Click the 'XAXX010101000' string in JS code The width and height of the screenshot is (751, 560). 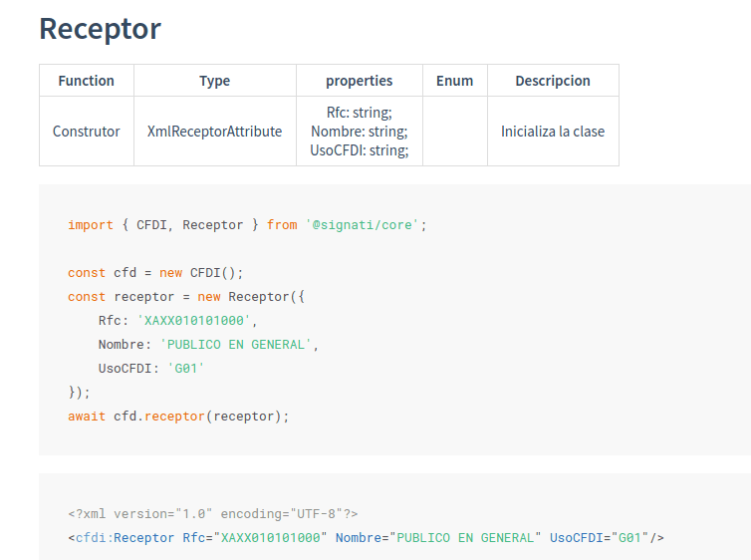pos(193,321)
